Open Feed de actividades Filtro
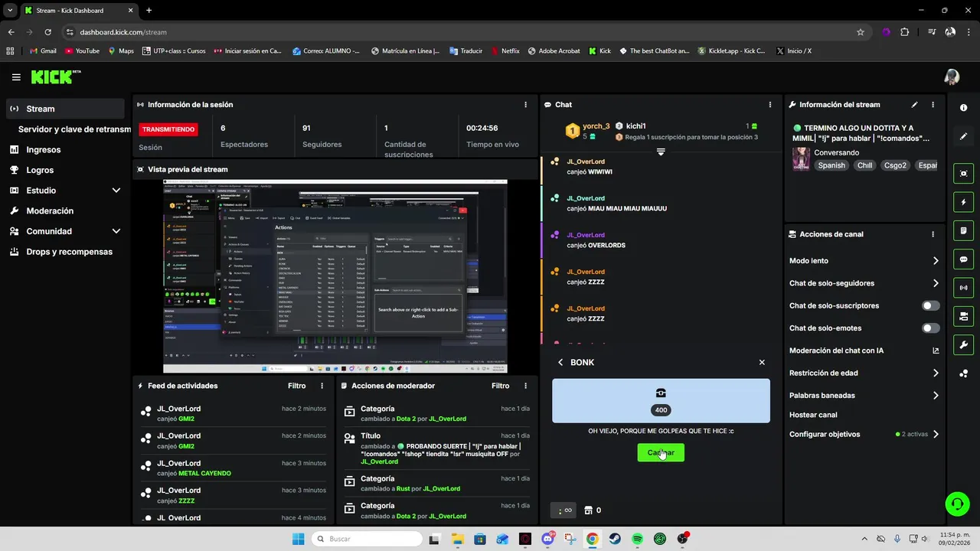The height and width of the screenshot is (551, 980). [296, 386]
